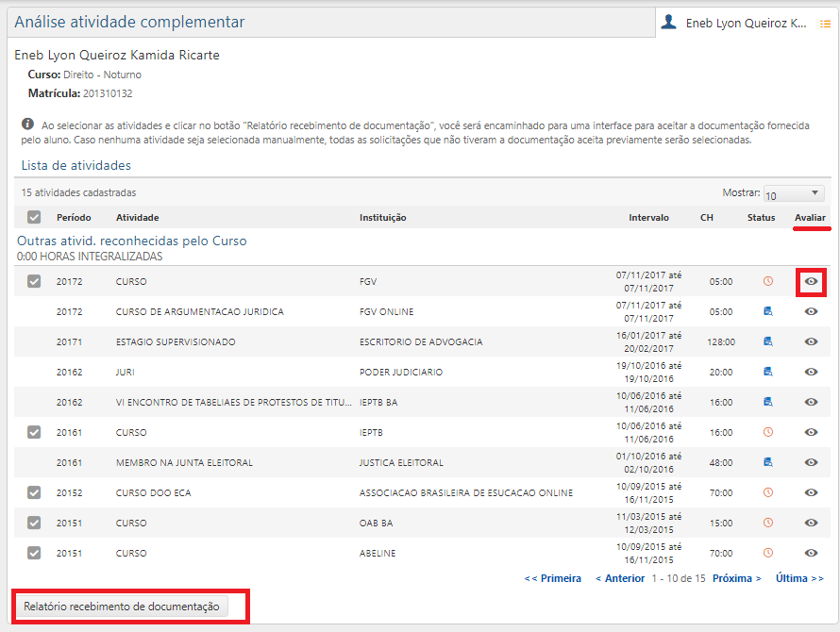Toggle the select-all checkbox in the table header
Viewport: 840px width, 632px height.
(34, 217)
